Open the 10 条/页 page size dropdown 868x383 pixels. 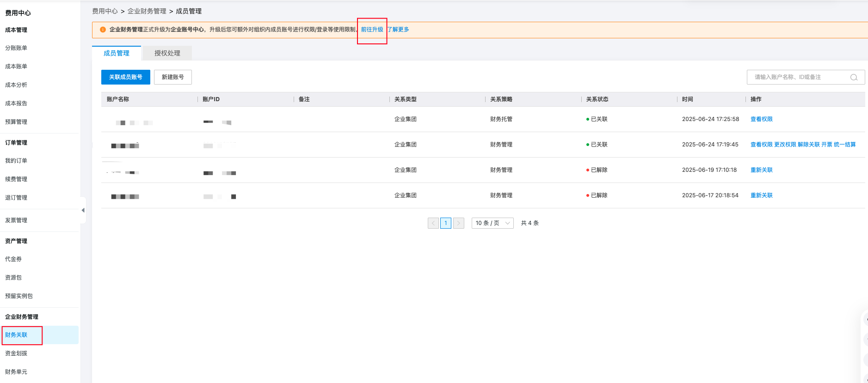pos(492,223)
